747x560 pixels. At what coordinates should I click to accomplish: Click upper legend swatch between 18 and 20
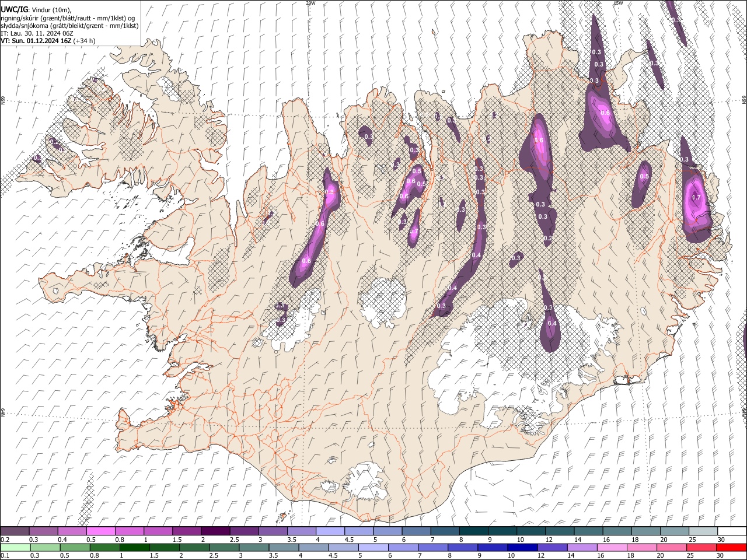coord(645,531)
